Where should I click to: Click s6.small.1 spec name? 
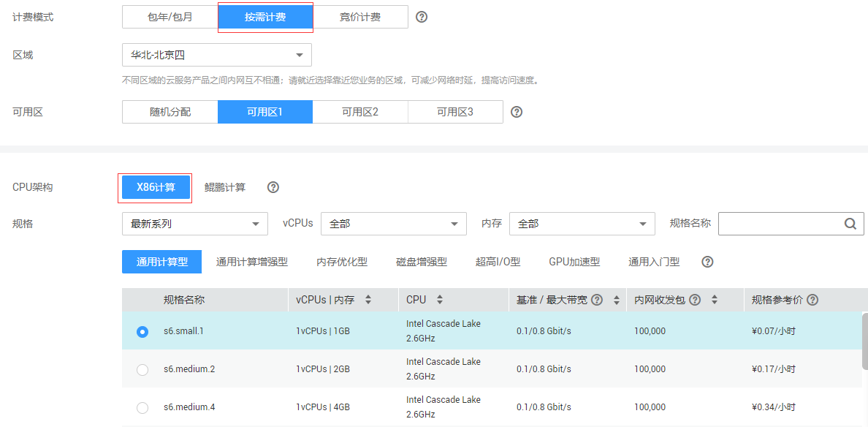184,332
